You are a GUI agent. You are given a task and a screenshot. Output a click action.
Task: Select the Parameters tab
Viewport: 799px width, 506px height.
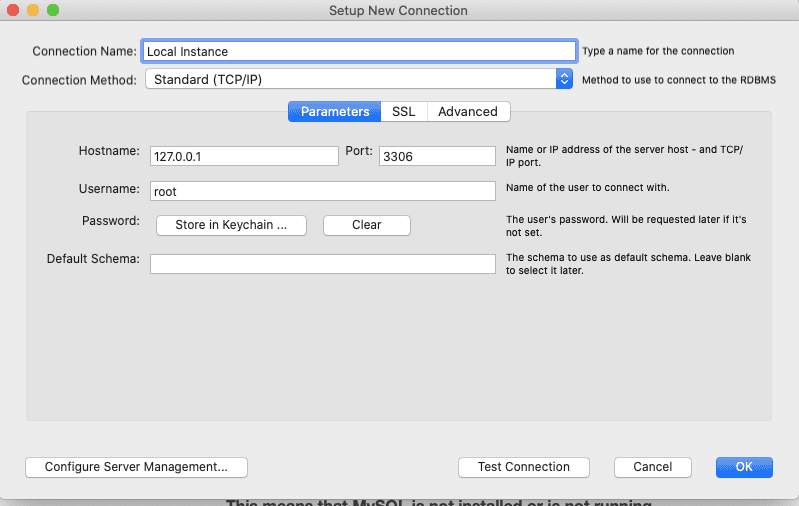point(334,112)
